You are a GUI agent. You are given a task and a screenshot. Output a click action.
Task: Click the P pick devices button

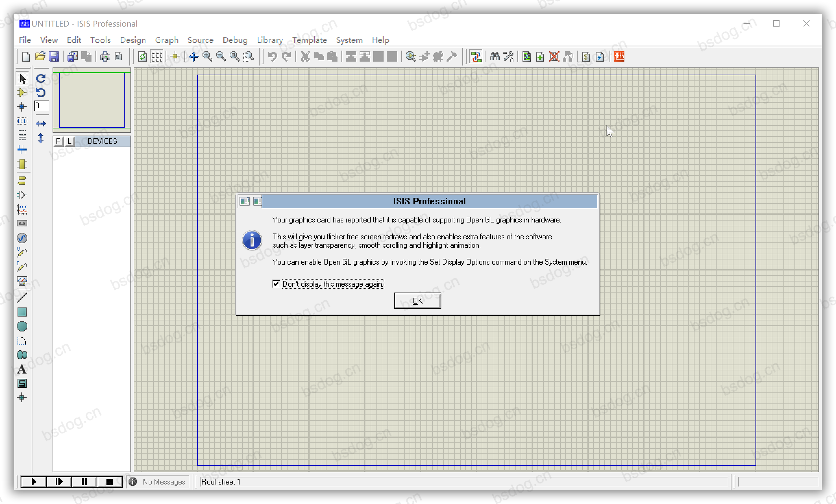[58, 141]
